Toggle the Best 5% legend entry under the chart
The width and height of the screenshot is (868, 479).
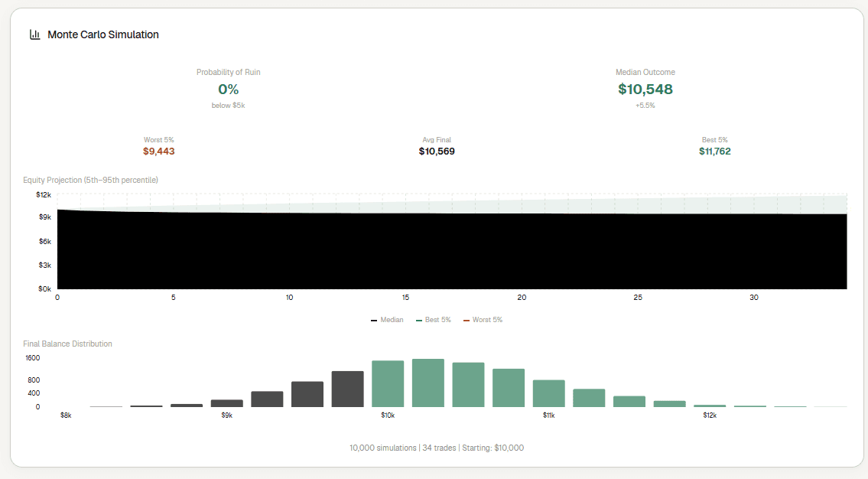click(x=434, y=320)
